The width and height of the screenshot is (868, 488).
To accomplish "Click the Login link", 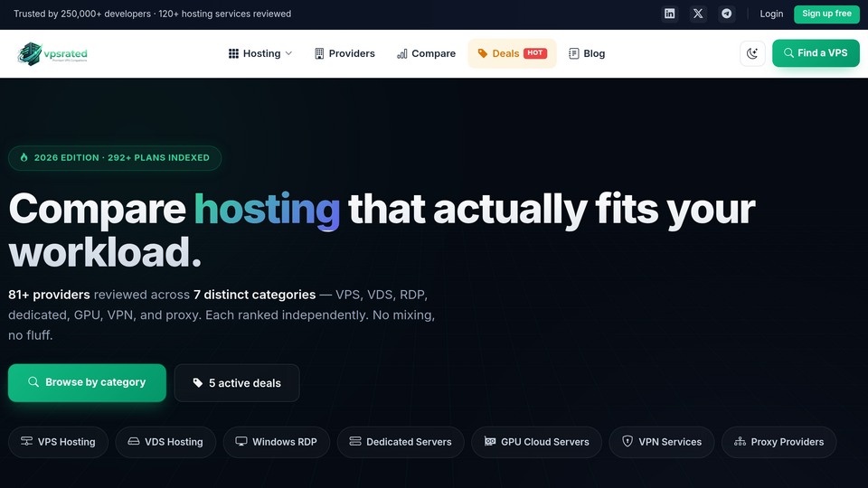I will point(771,14).
